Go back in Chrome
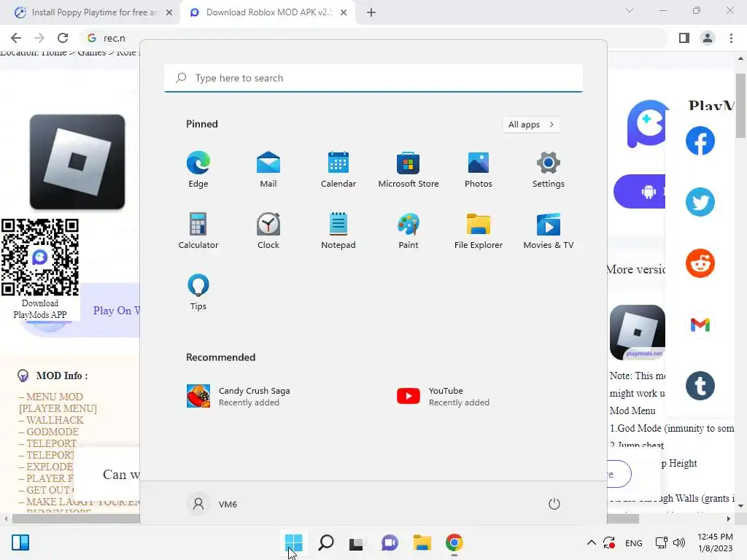 [16, 38]
